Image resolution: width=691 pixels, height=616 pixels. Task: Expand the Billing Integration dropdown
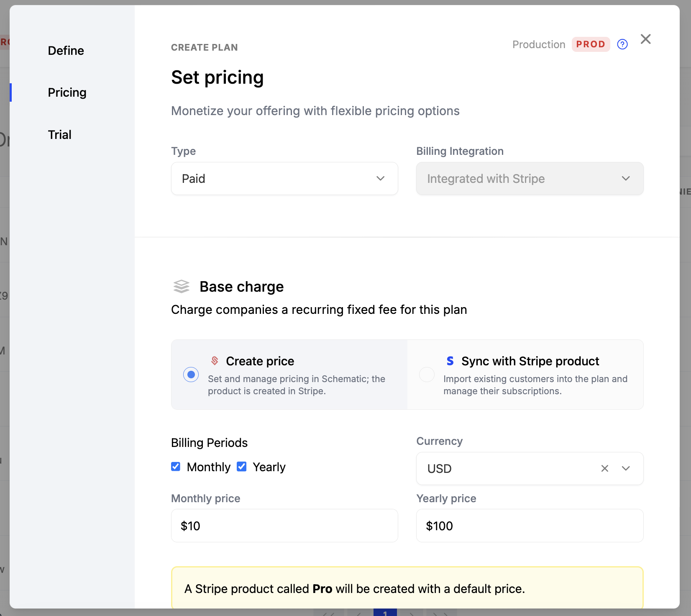[x=530, y=179]
